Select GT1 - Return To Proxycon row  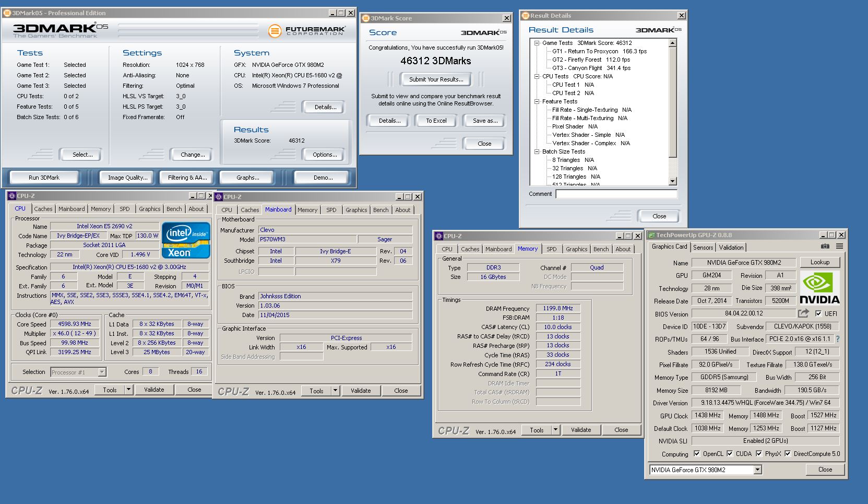pos(599,51)
